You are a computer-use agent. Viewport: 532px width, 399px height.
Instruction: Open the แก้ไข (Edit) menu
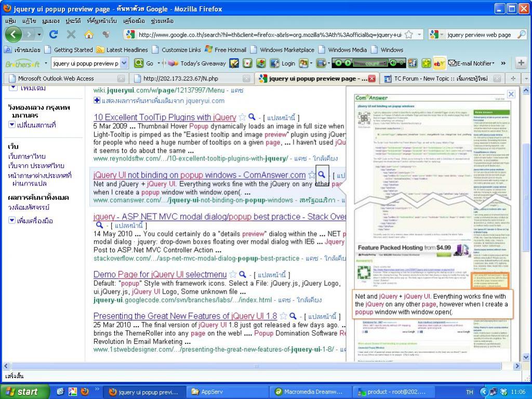pyautogui.click(x=29, y=21)
